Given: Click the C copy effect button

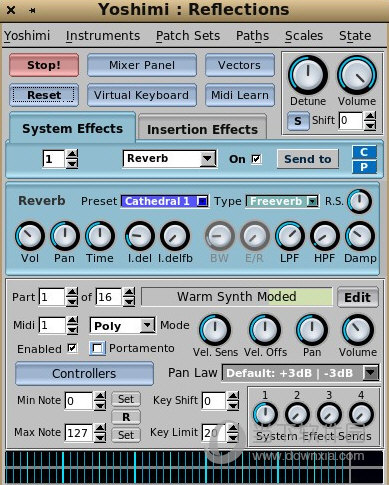Looking at the screenshot, I should (364, 152).
